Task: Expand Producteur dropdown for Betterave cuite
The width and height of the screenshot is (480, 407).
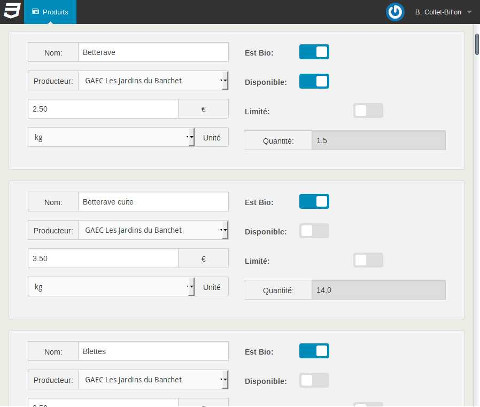Action: (153, 230)
